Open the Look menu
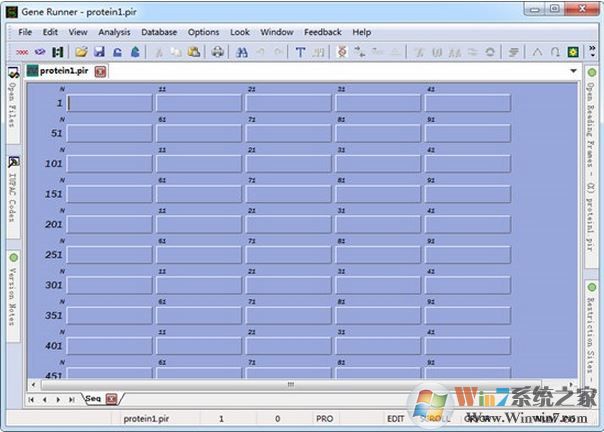Image resolution: width=604 pixels, height=432 pixels. pyautogui.click(x=240, y=32)
